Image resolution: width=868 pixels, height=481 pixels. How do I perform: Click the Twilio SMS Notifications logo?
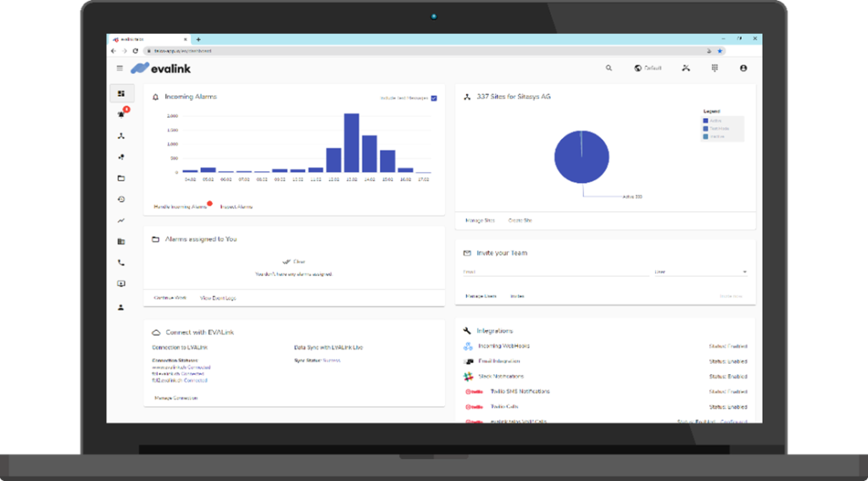tap(474, 392)
